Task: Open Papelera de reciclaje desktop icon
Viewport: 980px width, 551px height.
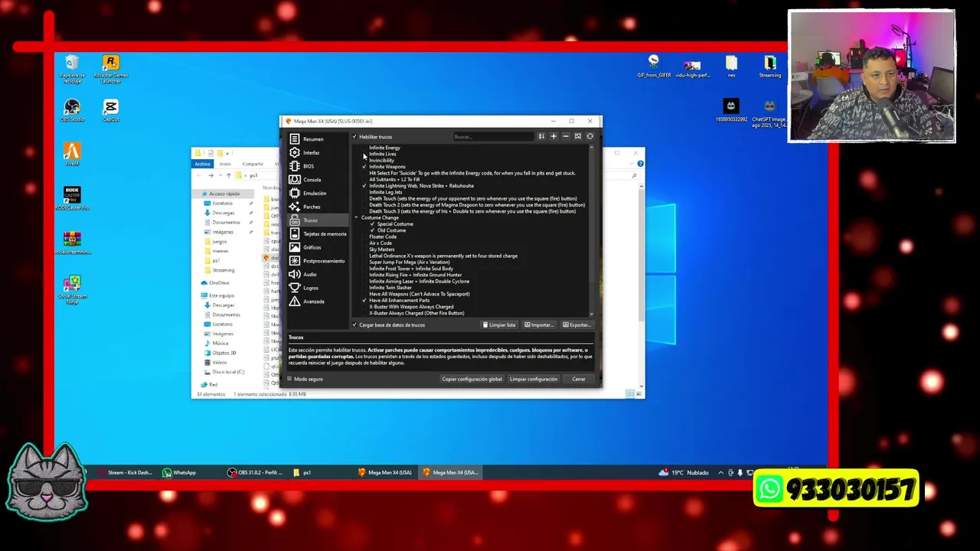Action: [x=72, y=69]
